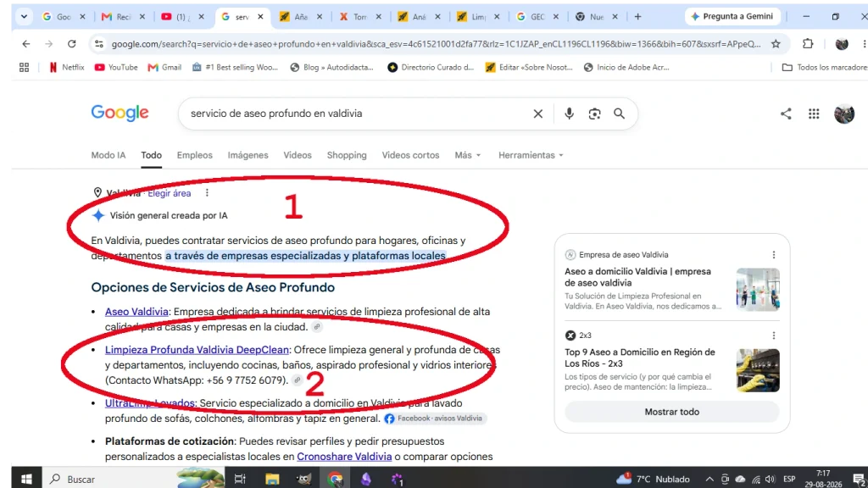Open the Blog » Autodidacta bookmark

[x=332, y=68]
